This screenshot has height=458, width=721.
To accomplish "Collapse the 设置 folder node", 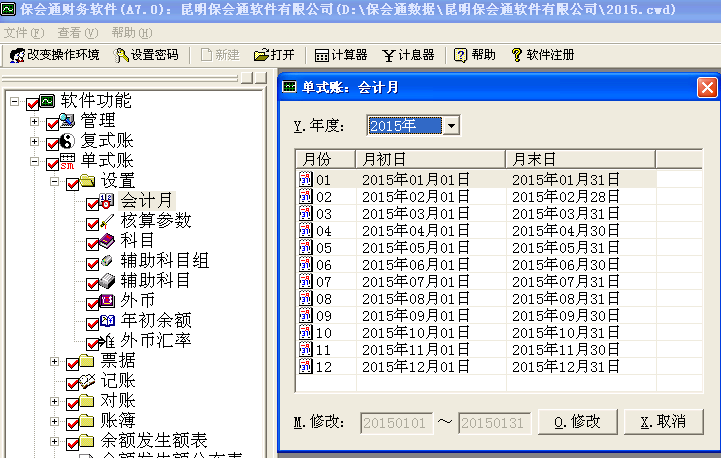I will (x=54, y=181).
